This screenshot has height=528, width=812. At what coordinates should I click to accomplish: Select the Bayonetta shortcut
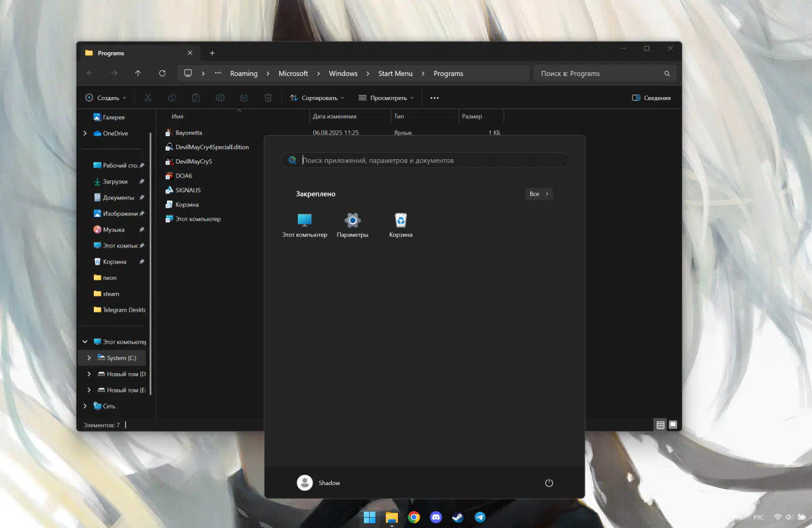189,132
